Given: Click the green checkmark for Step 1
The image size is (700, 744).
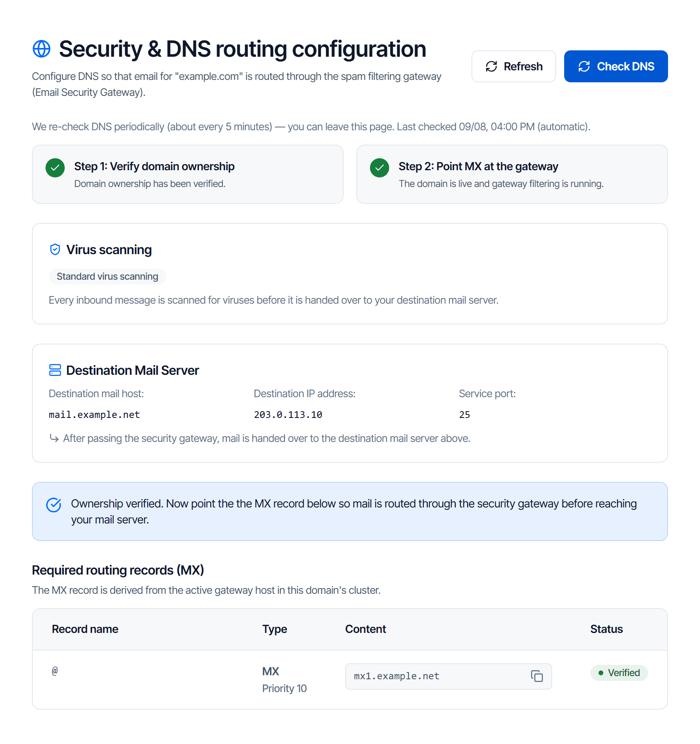Looking at the screenshot, I should click(x=55, y=168).
